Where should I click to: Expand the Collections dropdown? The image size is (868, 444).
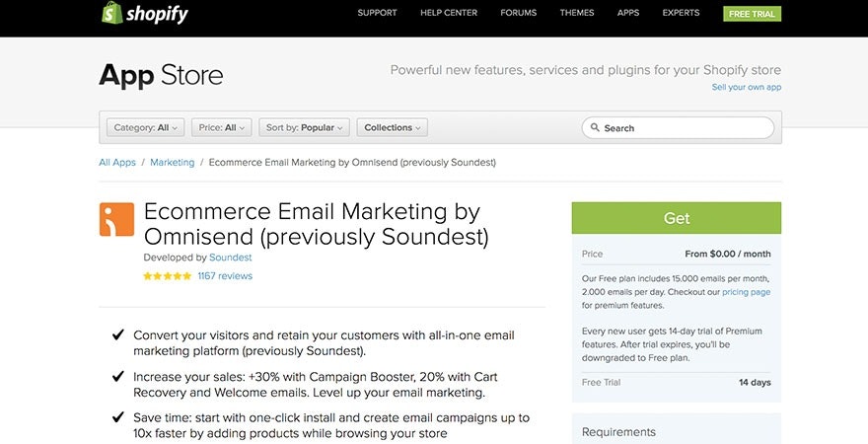[392, 127]
